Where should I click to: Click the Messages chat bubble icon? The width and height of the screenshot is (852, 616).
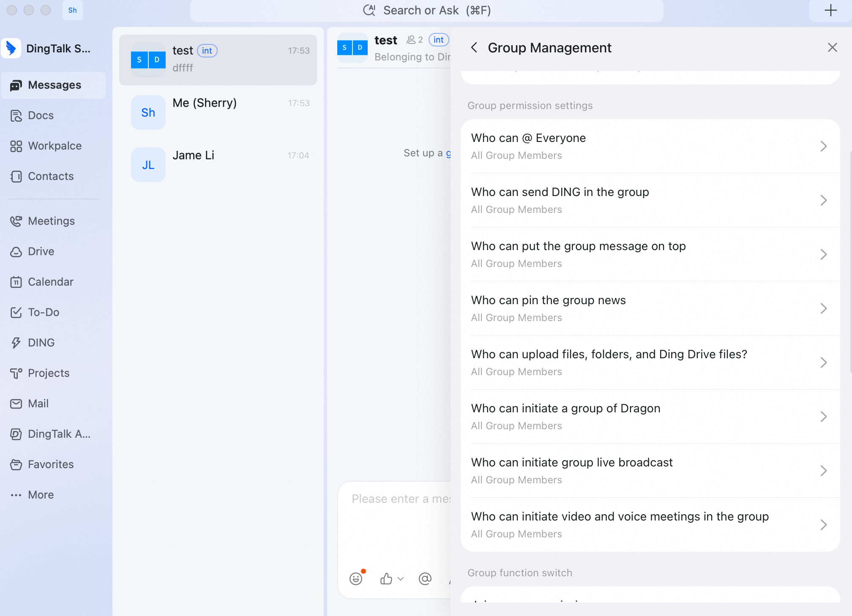coord(16,85)
